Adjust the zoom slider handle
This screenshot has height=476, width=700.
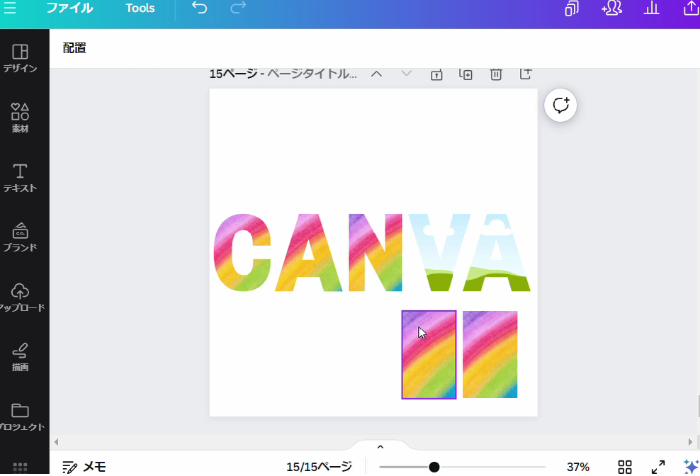434,467
